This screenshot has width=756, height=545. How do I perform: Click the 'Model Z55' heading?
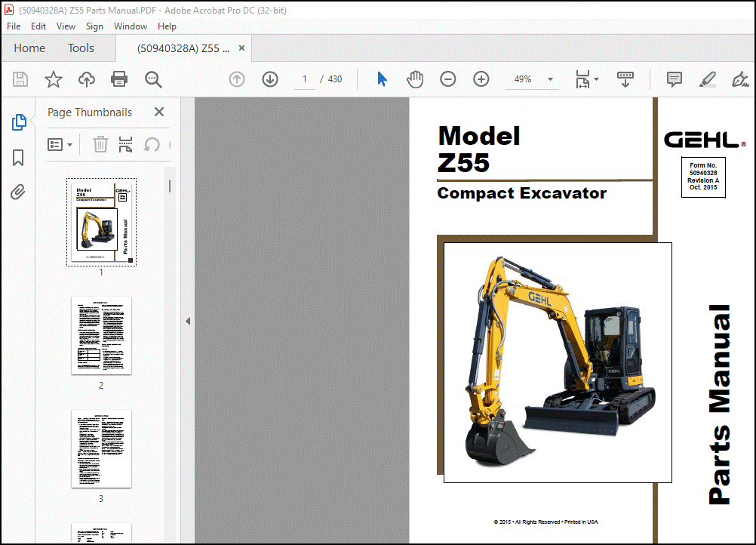pos(479,149)
